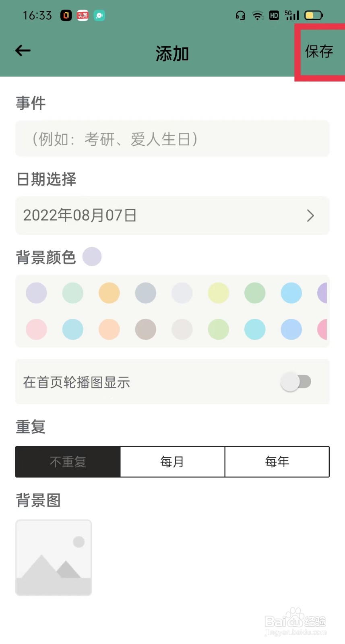Image resolution: width=345 pixels, height=644 pixels.
Task: Tap the battery indicator icon
Action: pos(314,15)
